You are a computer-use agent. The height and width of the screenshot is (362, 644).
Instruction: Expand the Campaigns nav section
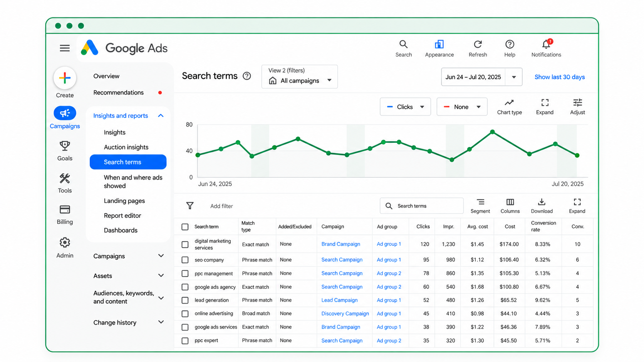pyautogui.click(x=161, y=256)
